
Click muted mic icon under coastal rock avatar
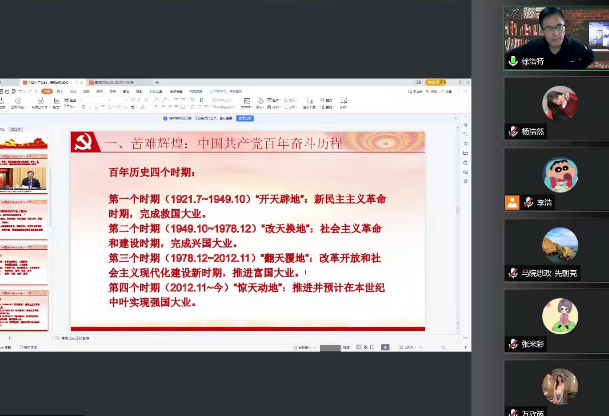pyautogui.click(x=513, y=273)
